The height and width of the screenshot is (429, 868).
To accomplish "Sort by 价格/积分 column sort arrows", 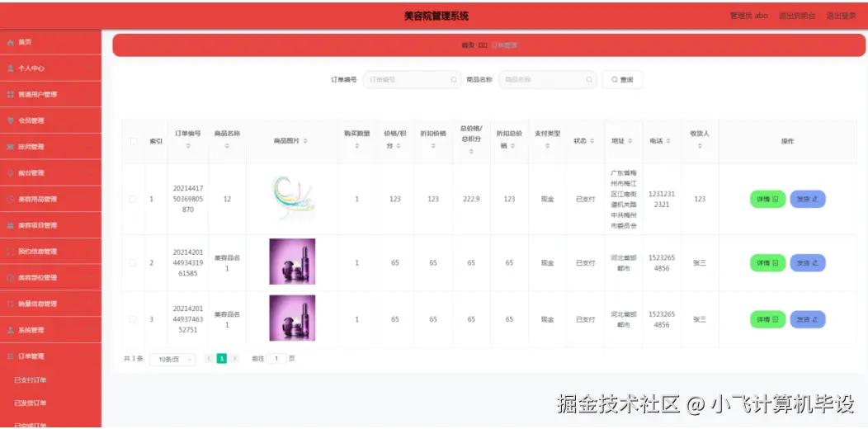I will coord(399,146).
